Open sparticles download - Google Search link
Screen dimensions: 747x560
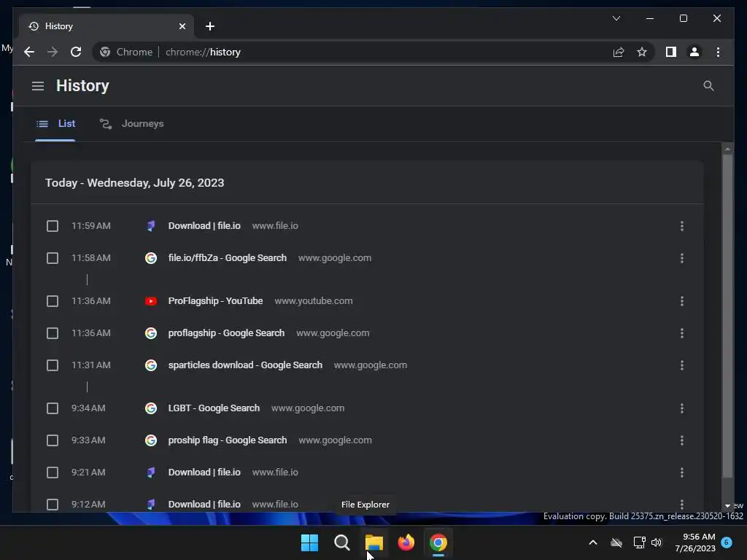[245, 365]
